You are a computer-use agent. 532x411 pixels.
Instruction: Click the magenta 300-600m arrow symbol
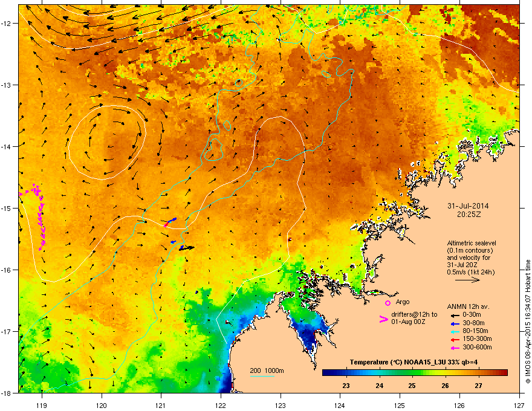pos(455,348)
